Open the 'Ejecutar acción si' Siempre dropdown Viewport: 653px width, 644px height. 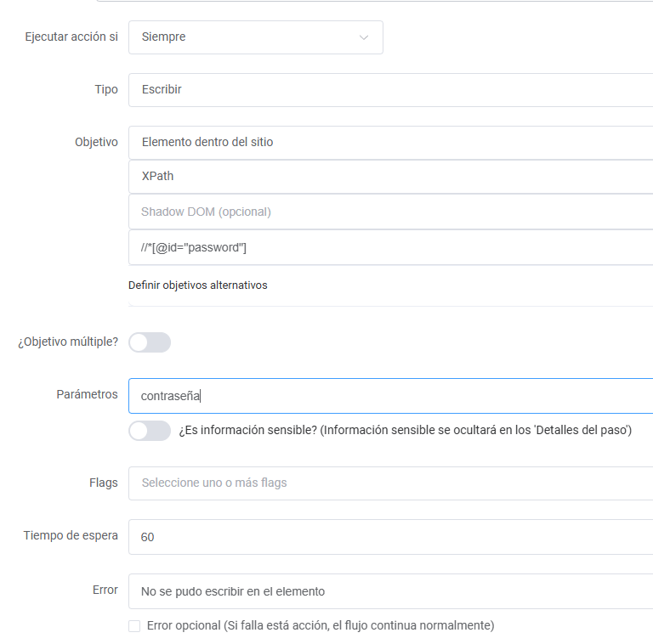coord(256,37)
